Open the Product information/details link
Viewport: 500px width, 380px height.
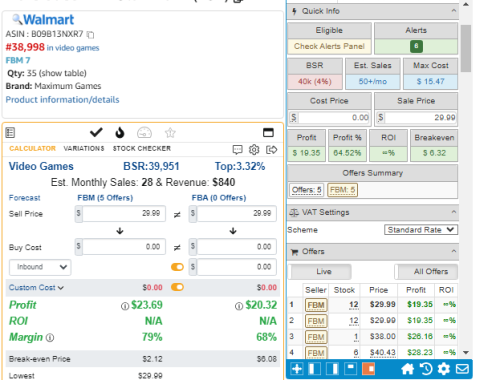(62, 100)
